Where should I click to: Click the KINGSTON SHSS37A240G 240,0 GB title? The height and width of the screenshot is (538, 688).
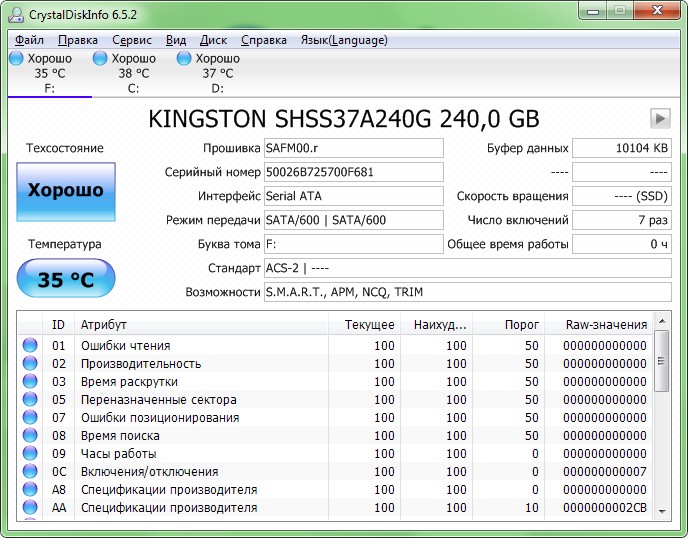coord(344,118)
